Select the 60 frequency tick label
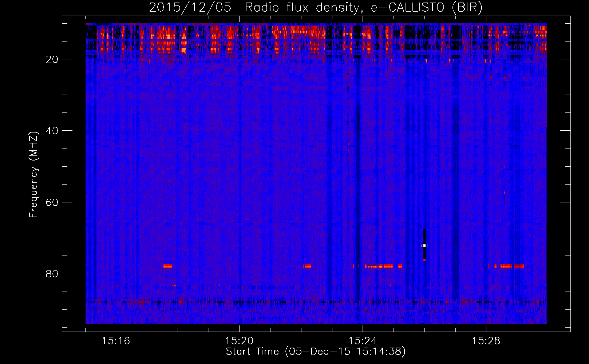589x364 pixels. click(52, 202)
